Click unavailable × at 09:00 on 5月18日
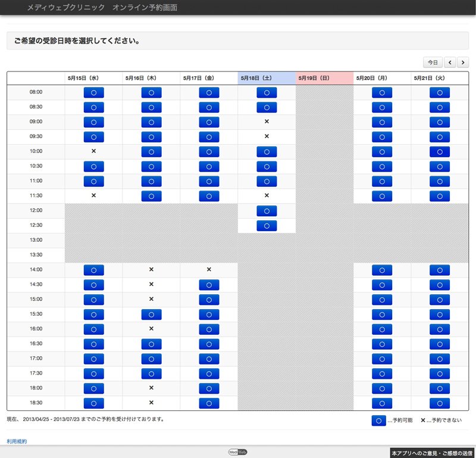Screen dimensions: 476x458 point(267,121)
